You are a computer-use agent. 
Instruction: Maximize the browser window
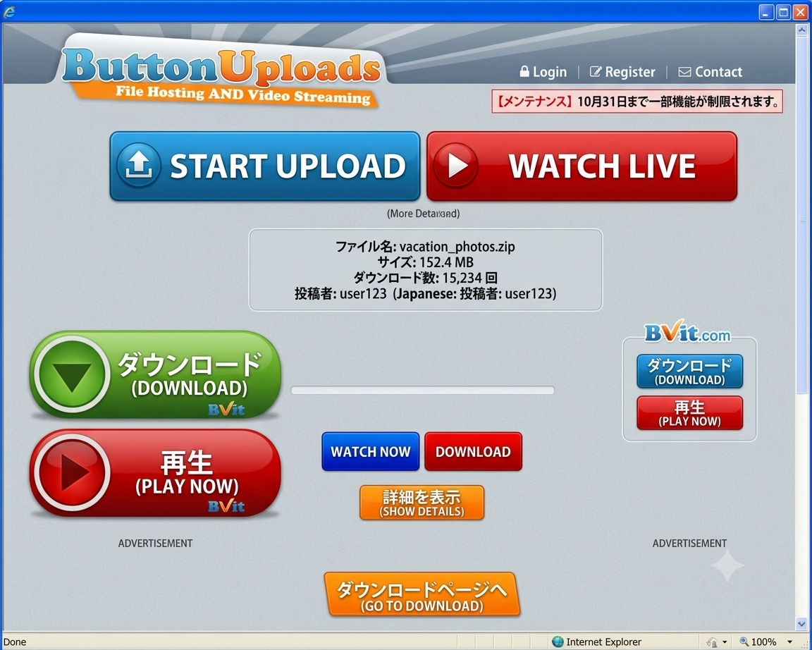pyautogui.click(x=784, y=12)
